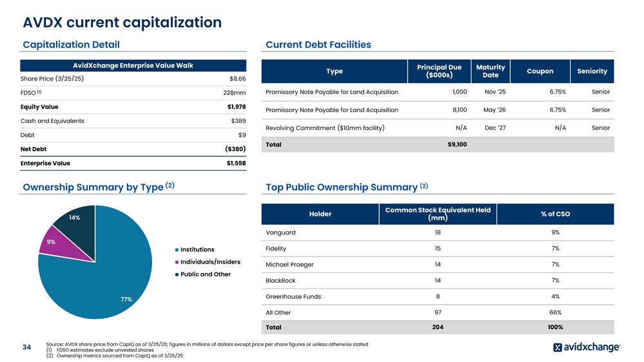
Task: Click the Equity Value label
Action: click(39, 107)
